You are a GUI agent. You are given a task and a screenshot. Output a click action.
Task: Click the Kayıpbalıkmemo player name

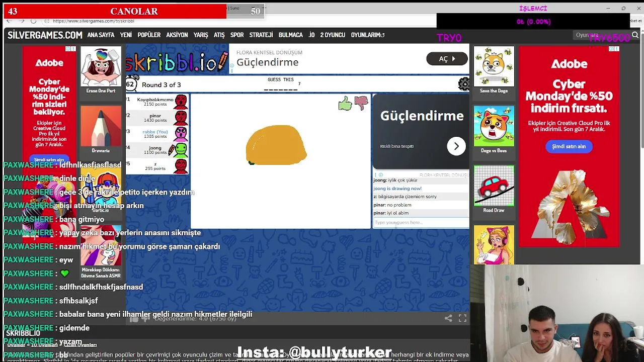(x=155, y=100)
